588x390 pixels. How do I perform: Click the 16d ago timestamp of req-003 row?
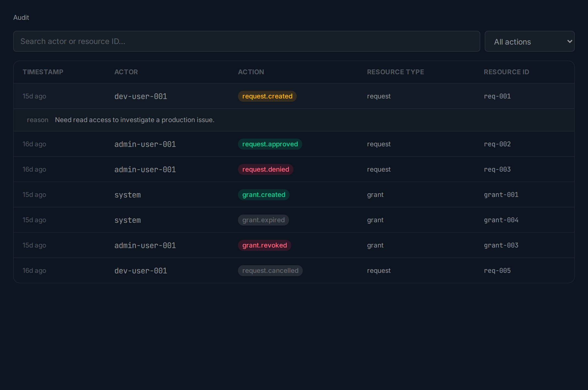pos(34,169)
